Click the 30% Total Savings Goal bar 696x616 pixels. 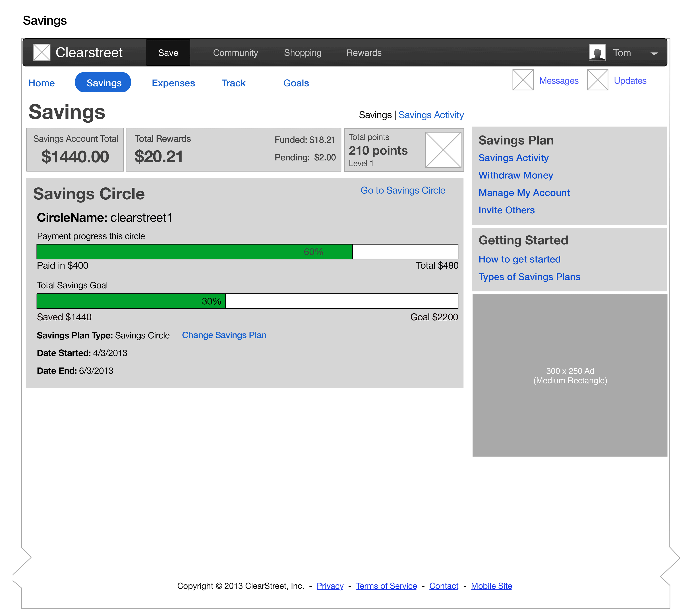coord(247,301)
